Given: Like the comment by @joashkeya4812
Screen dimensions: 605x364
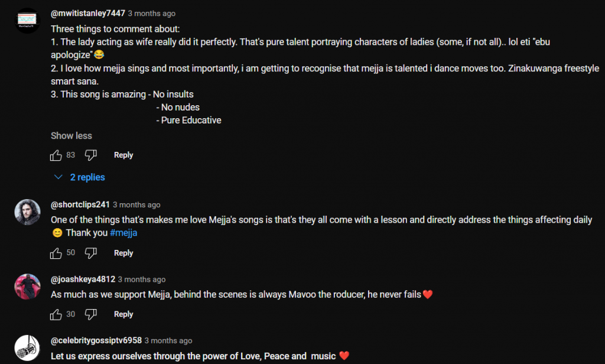Looking at the screenshot, I should [56, 314].
